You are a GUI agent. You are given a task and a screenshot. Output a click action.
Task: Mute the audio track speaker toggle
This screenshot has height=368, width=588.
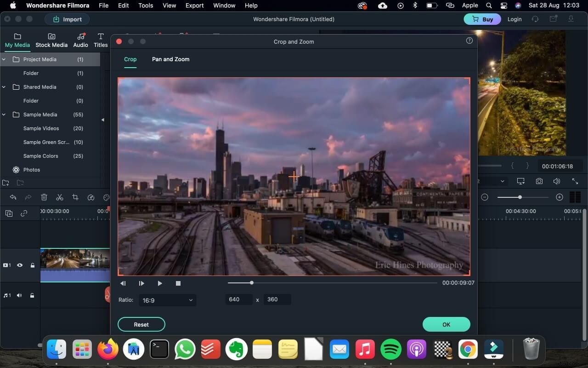click(x=19, y=295)
